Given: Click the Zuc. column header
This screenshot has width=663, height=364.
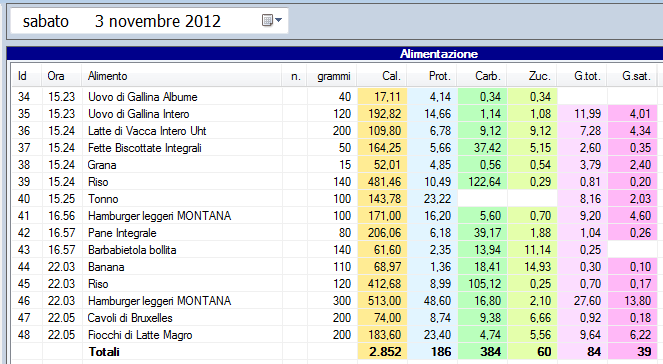Looking at the screenshot, I should (x=532, y=76).
